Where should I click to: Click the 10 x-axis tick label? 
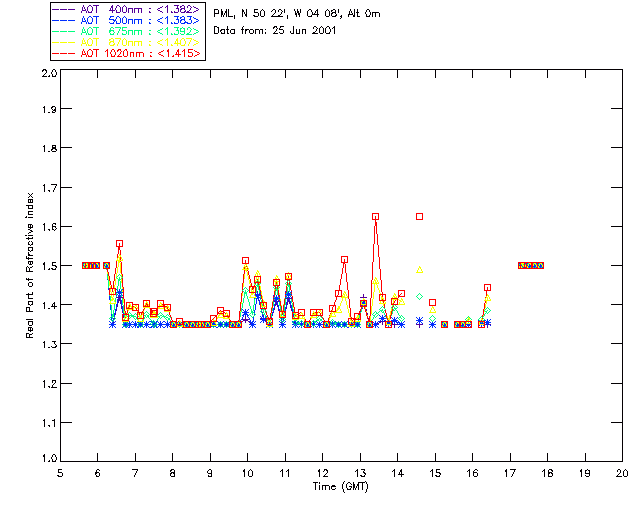(x=247, y=473)
